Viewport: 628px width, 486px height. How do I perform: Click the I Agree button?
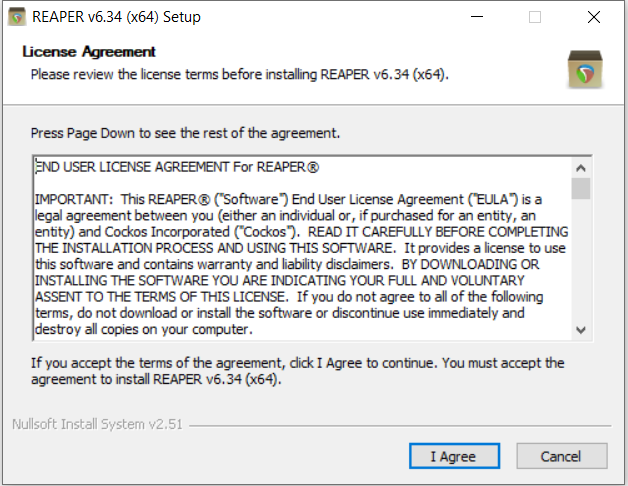click(x=454, y=456)
